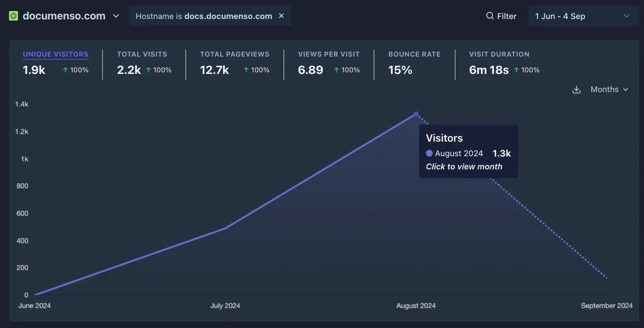Open the Months interval dropdown

(609, 89)
